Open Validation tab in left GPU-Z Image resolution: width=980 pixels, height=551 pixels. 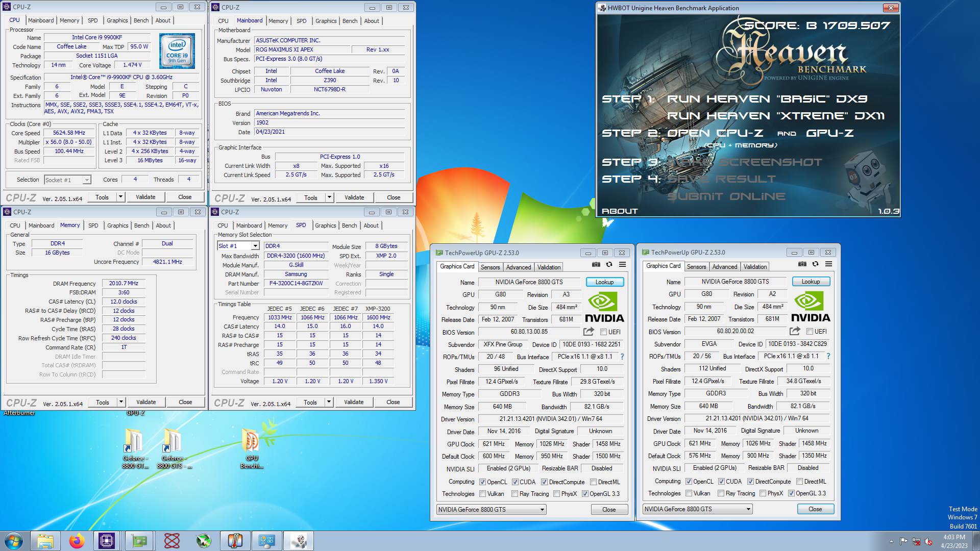click(x=549, y=267)
